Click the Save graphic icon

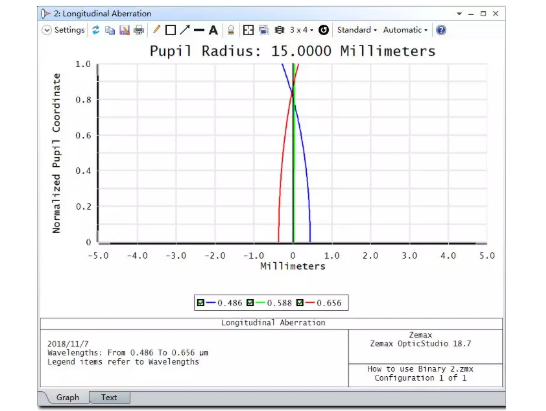[x=124, y=30]
